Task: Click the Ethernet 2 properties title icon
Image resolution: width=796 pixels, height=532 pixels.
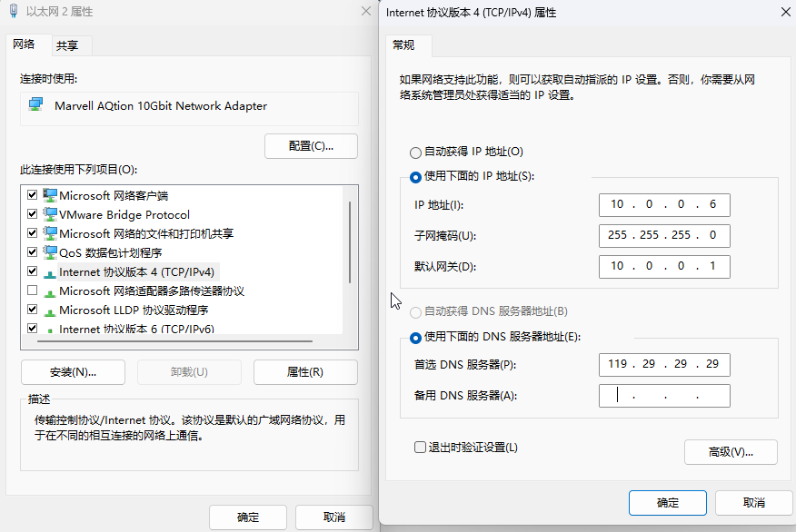Action: 14,11
